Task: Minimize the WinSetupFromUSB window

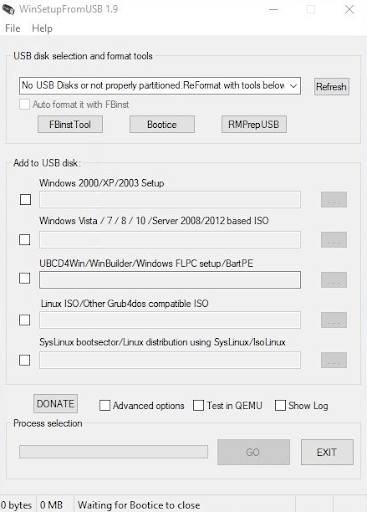Action: tap(273, 9)
